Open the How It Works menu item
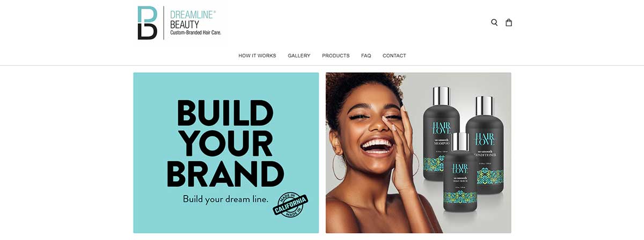The width and height of the screenshot is (644, 240). point(257,56)
